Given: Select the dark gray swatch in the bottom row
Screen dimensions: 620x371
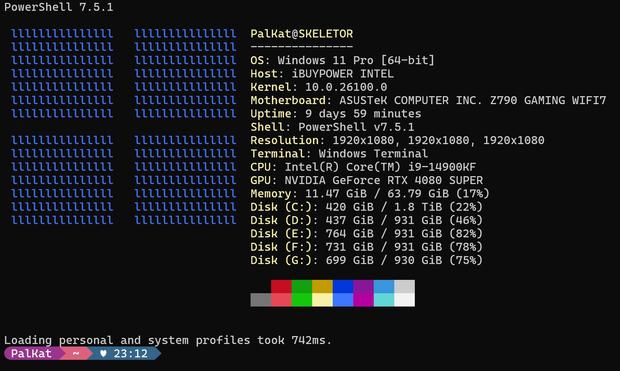Looking at the screenshot, I should point(261,300).
